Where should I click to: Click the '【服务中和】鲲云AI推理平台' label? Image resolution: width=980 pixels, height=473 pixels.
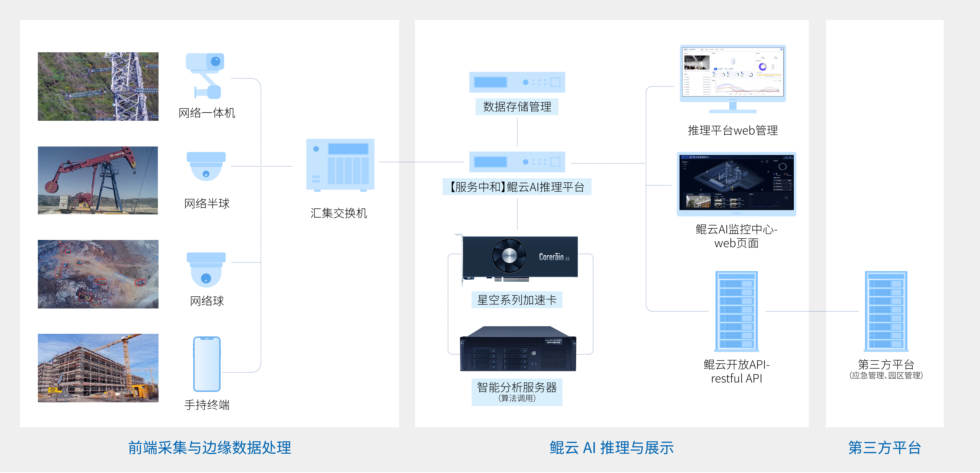pyautogui.click(x=517, y=187)
